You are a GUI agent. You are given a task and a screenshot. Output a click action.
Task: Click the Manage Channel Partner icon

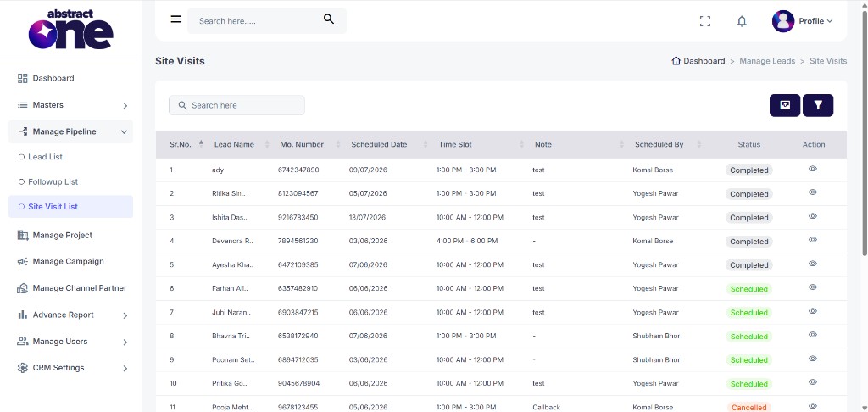click(x=22, y=288)
